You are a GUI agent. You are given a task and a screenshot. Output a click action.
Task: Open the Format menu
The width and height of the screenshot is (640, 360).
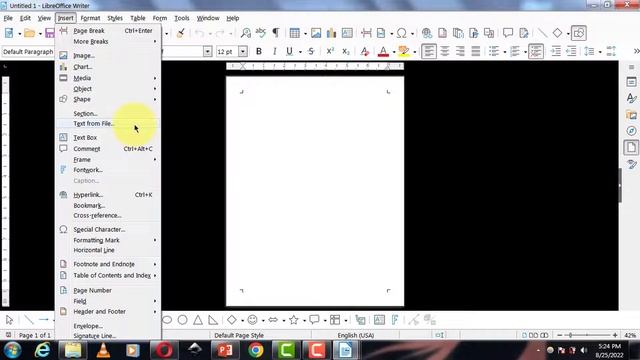click(x=90, y=18)
